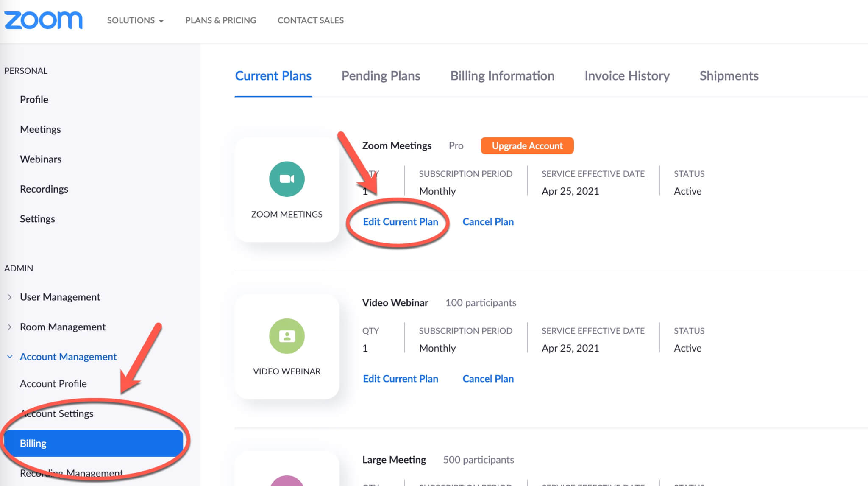Open Plans & Pricing in the top navigation

[x=220, y=20]
